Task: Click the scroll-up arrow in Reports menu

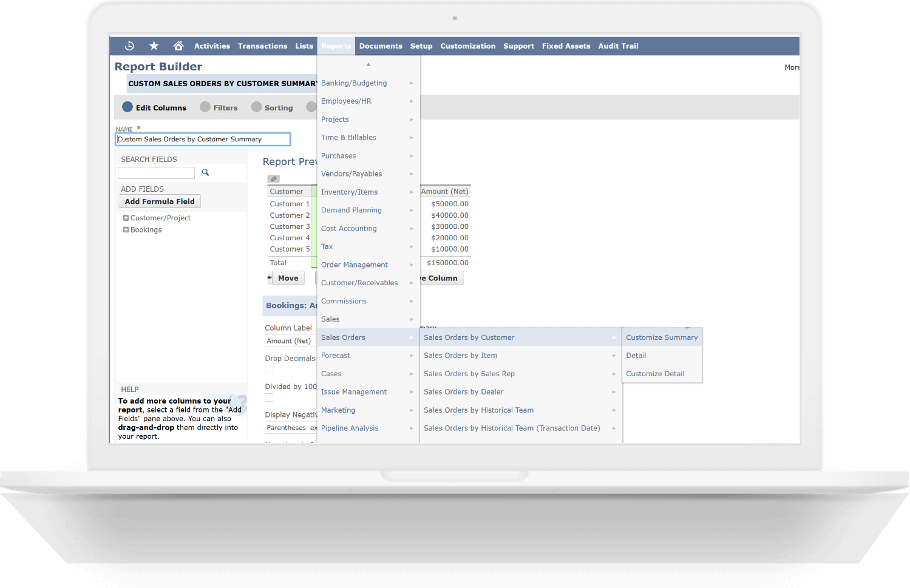Action: tap(368, 64)
